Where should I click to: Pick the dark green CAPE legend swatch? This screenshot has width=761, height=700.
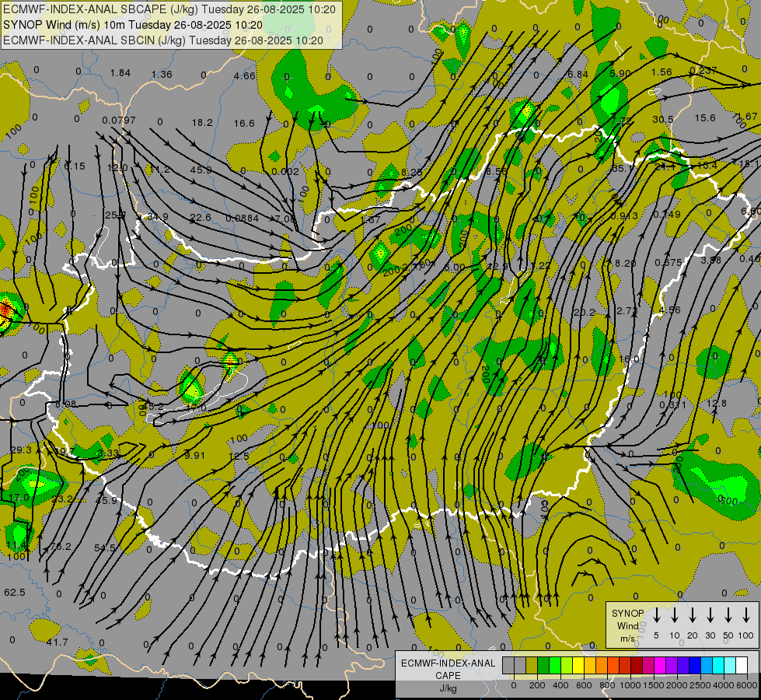pyautogui.click(x=543, y=666)
